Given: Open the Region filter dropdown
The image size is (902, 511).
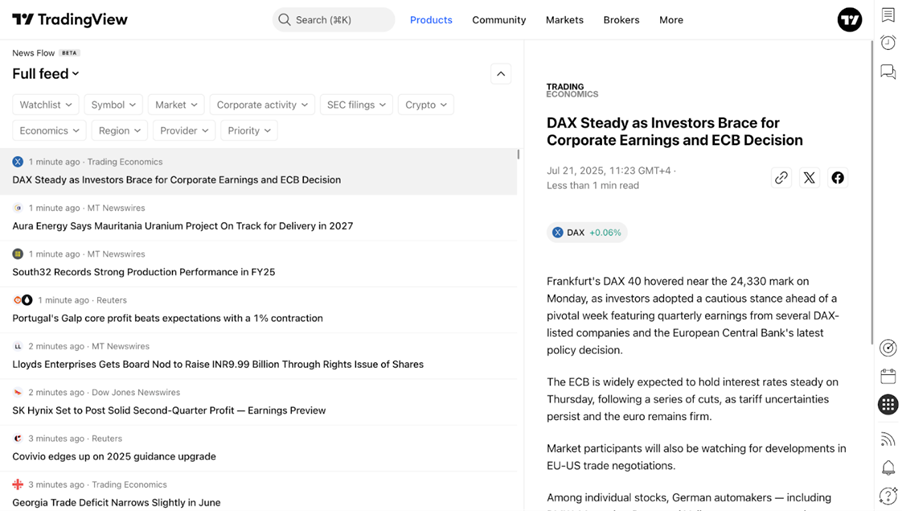Looking at the screenshot, I should tap(120, 131).
